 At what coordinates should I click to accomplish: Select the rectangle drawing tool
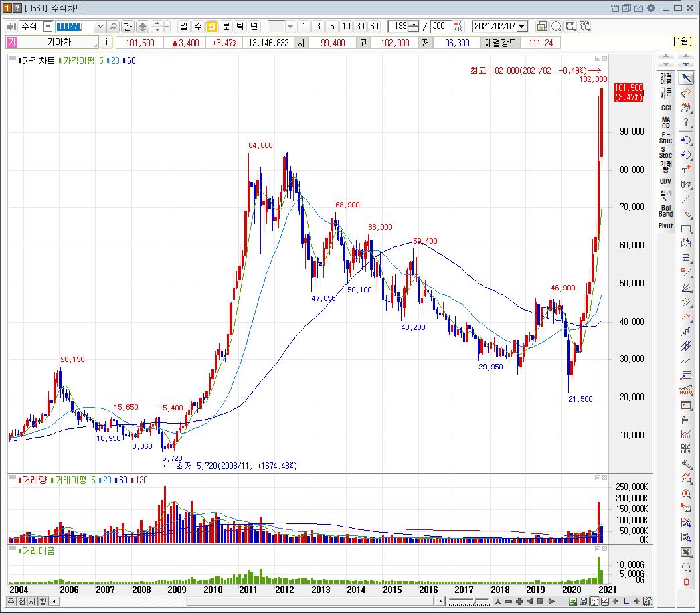point(686,229)
